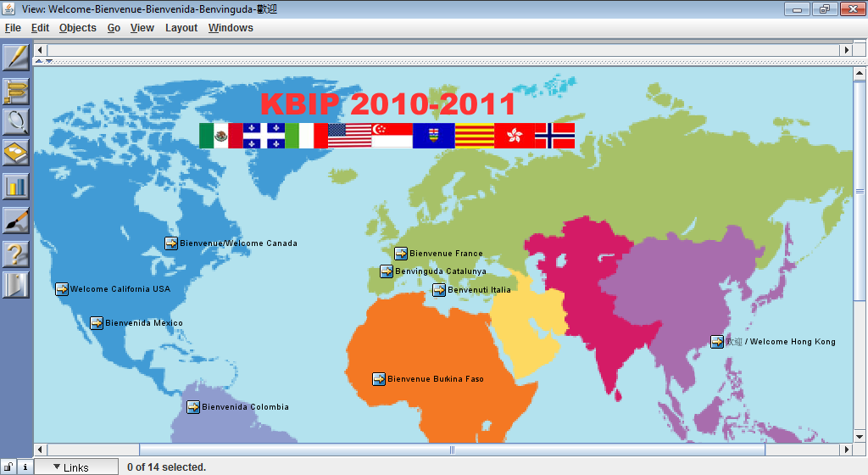Click the signpost new view tool

tap(16, 90)
